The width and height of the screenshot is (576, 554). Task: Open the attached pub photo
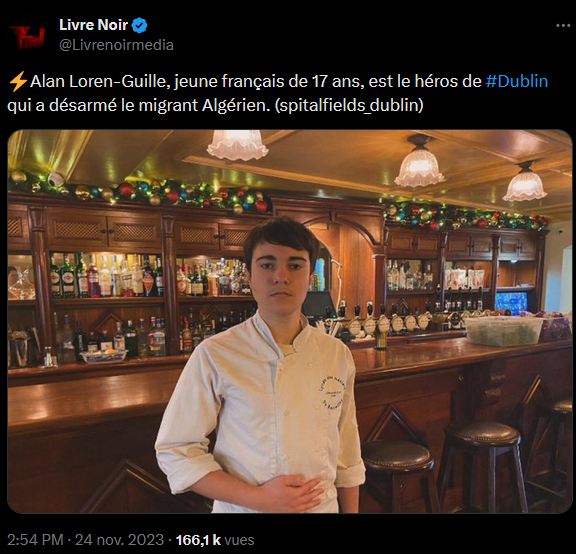pyautogui.click(x=290, y=321)
